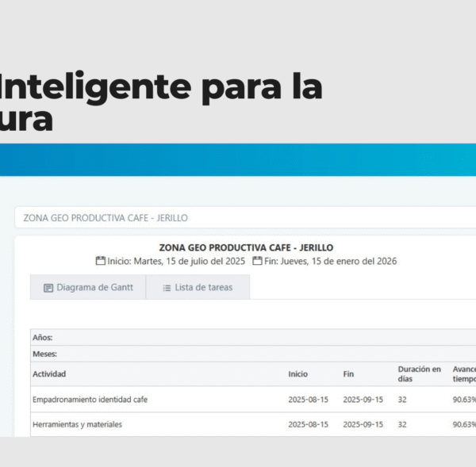The height and width of the screenshot is (467, 476).
Task: Click the calendar icon beside Fin date
Action: tap(258, 261)
